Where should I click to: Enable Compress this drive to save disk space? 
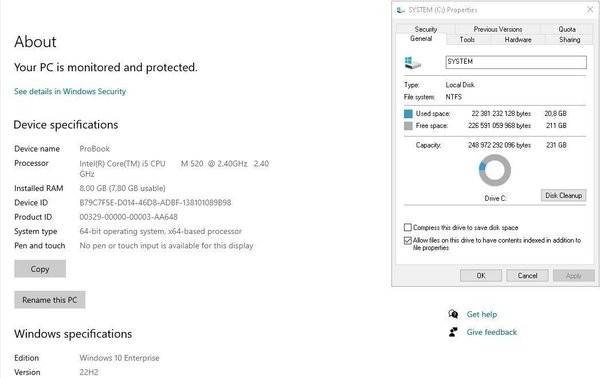(x=408, y=227)
